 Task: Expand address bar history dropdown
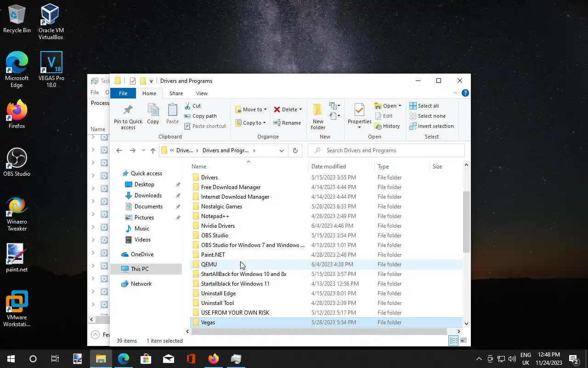click(x=282, y=150)
